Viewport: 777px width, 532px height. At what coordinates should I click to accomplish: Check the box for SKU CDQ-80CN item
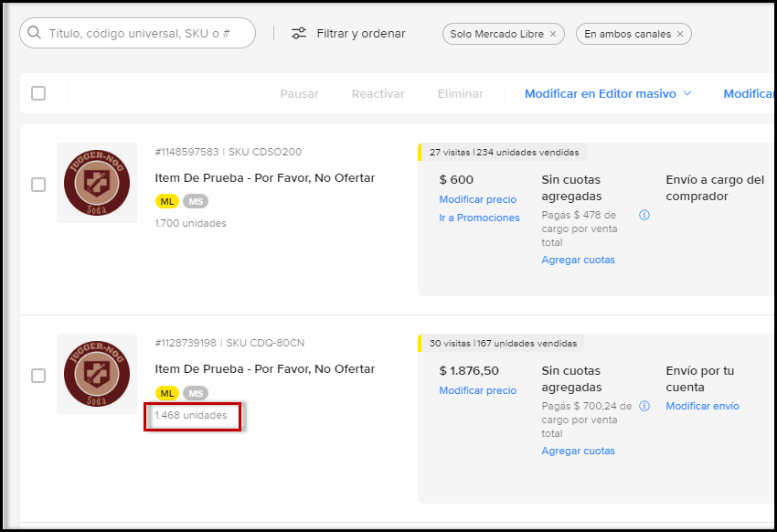click(x=38, y=376)
